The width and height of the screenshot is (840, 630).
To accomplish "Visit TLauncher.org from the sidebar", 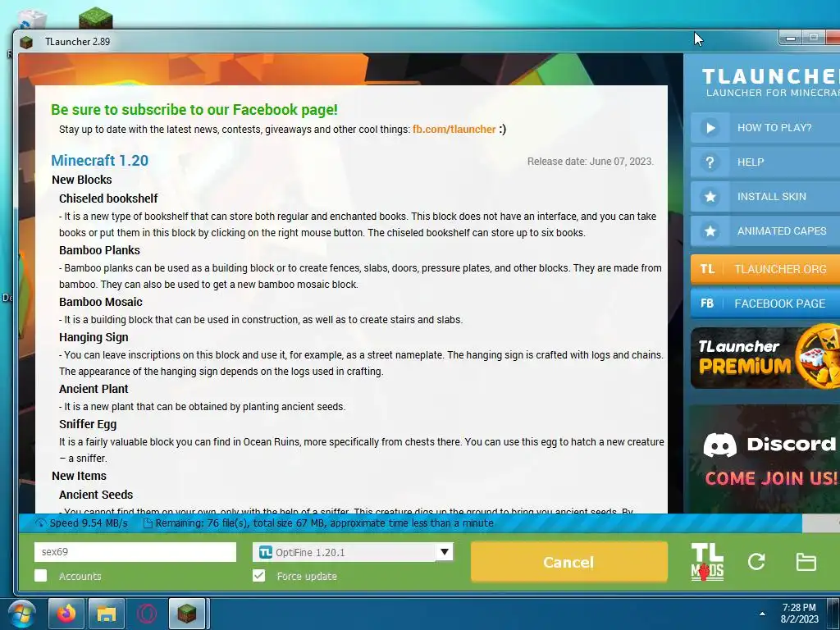I will (x=765, y=269).
